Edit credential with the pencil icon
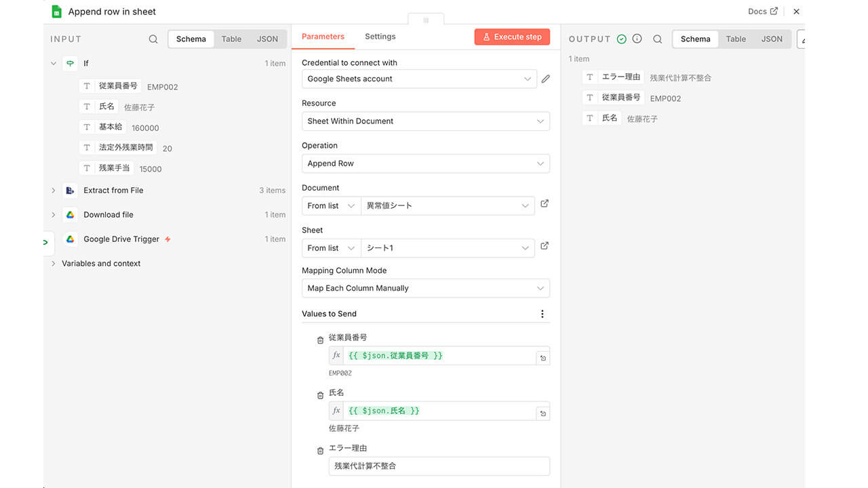This screenshot has width=868, height=488. click(545, 79)
